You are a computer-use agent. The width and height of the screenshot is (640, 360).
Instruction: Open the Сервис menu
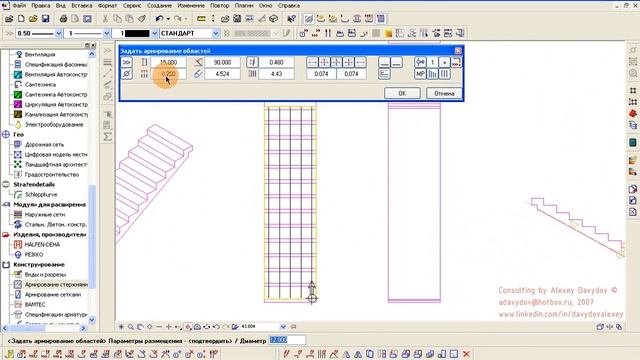click(132, 6)
